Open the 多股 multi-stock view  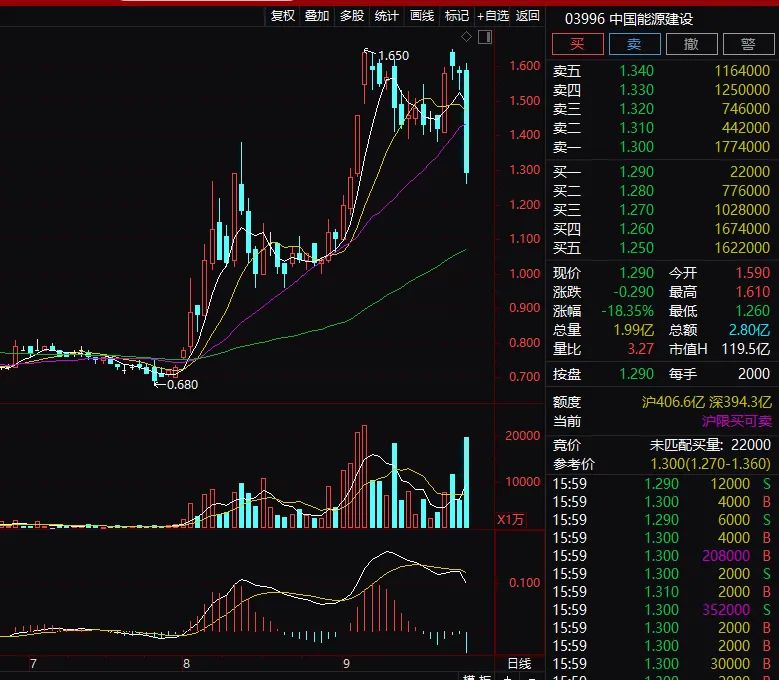(x=352, y=16)
